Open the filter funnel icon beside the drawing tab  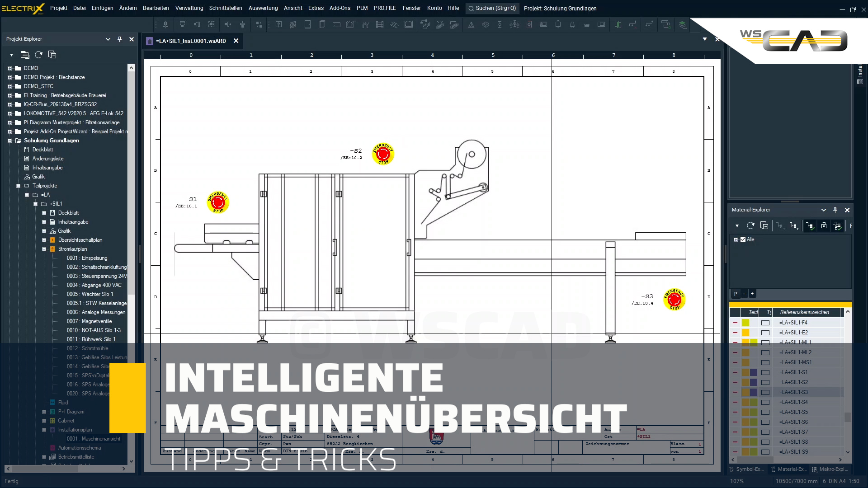tap(705, 40)
